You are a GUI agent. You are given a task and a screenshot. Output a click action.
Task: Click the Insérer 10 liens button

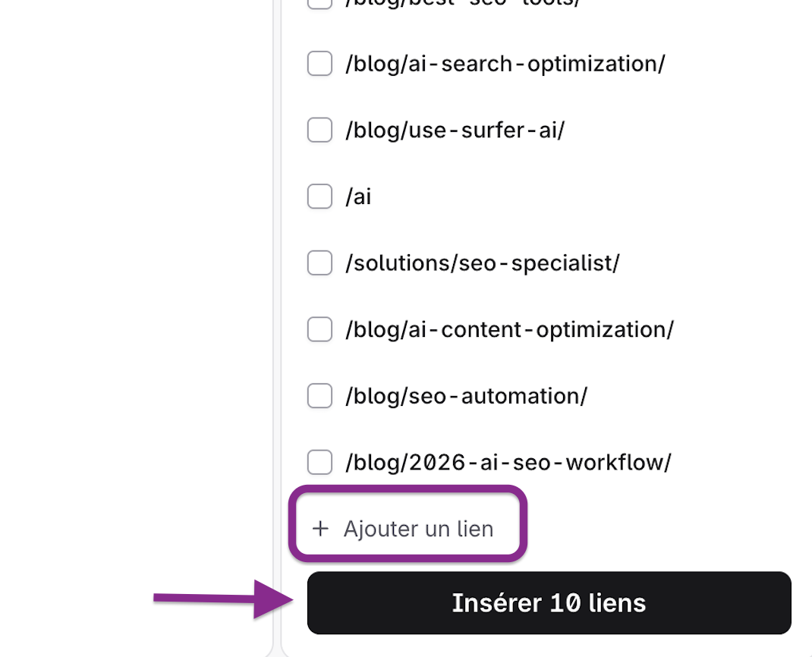tap(549, 602)
